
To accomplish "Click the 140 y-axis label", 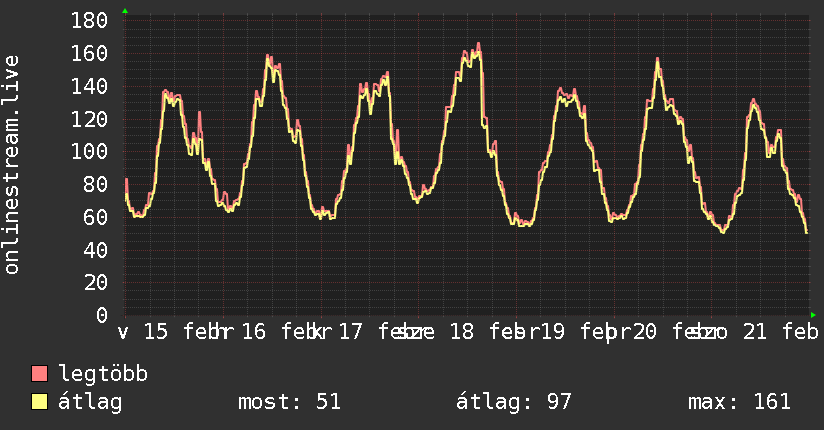I will [x=89, y=86].
